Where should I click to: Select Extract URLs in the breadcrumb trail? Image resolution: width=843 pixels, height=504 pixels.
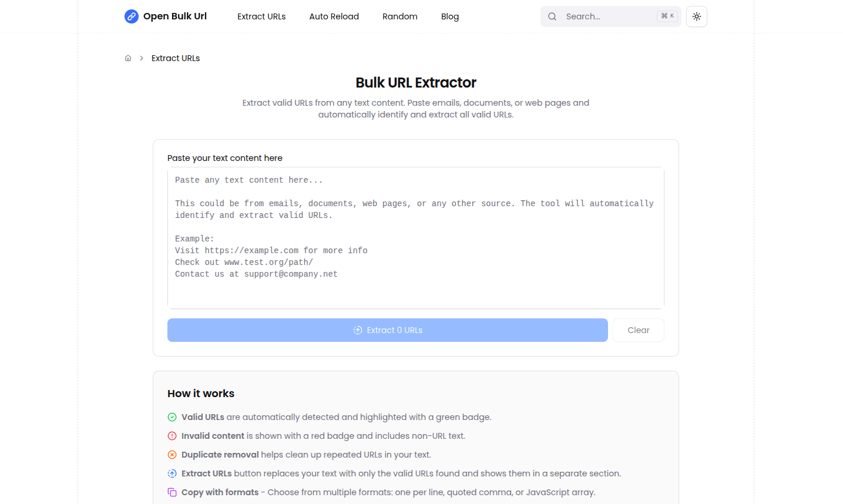point(175,58)
